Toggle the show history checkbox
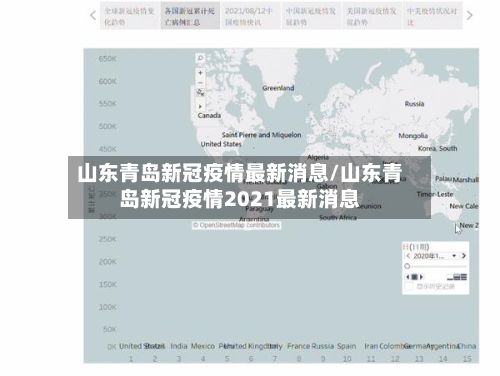The width and height of the screenshot is (500, 376). [x=409, y=286]
